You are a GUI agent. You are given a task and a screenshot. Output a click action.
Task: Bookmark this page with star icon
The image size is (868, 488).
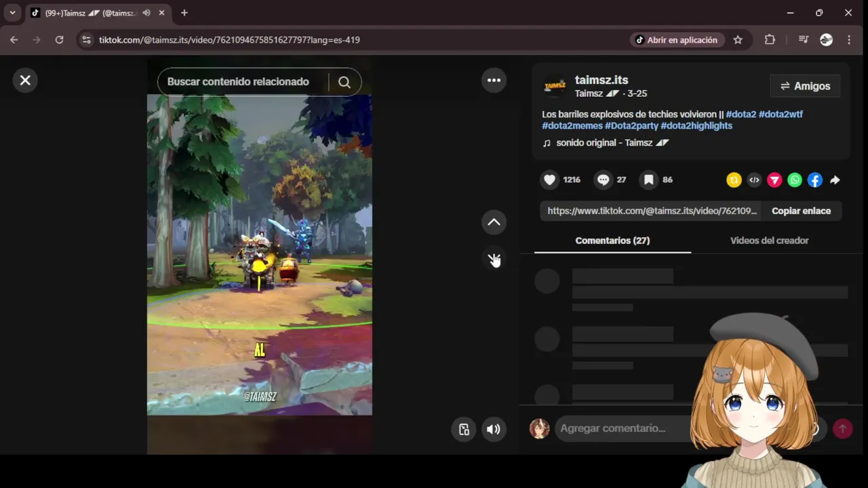(x=738, y=40)
